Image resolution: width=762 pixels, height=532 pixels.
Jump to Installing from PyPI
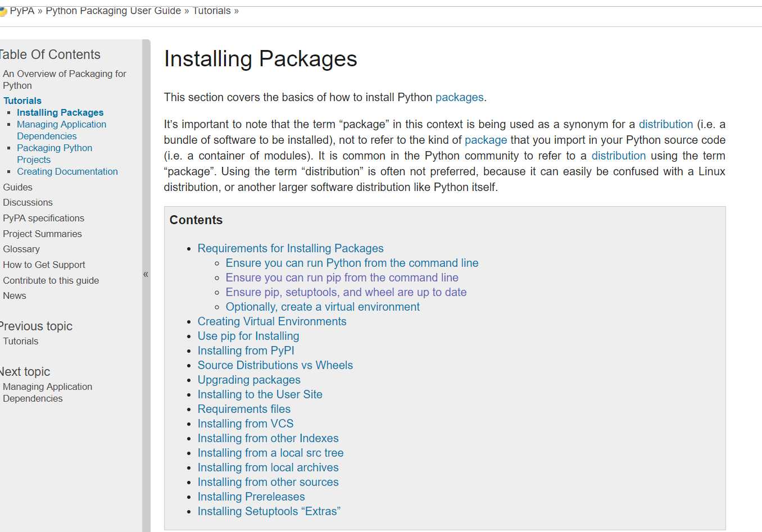point(246,351)
